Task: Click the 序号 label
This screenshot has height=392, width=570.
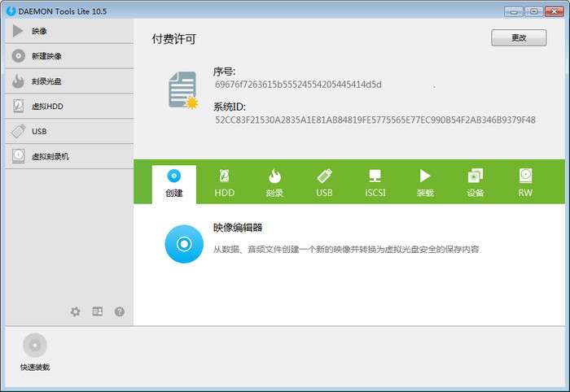Action: click(x=224, y=72)
